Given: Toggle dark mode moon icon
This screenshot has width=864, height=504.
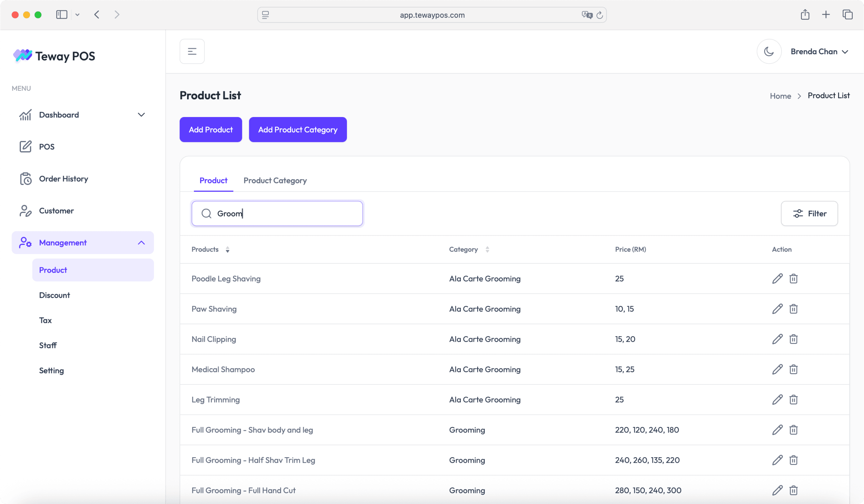Looking at the screenshot, I should 769,51.
